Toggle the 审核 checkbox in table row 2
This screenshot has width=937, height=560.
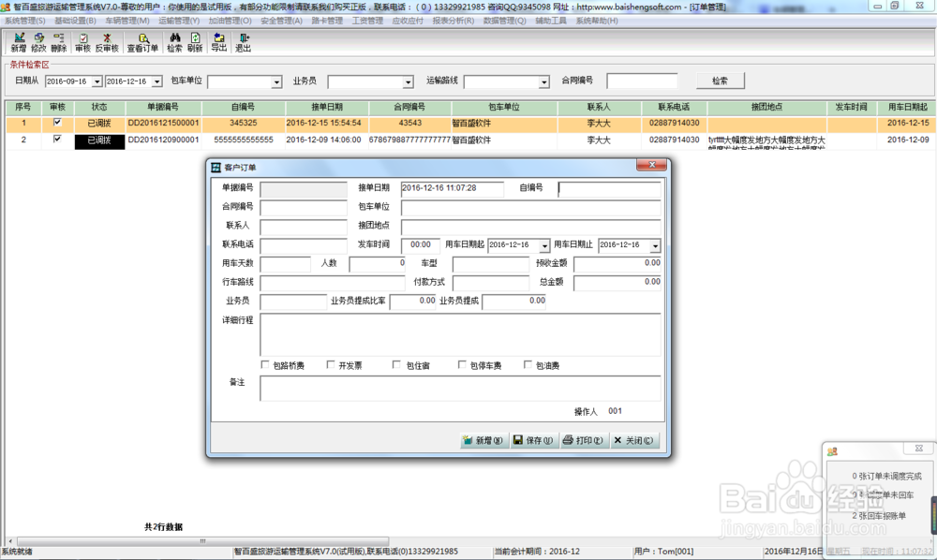coord(57,140)
